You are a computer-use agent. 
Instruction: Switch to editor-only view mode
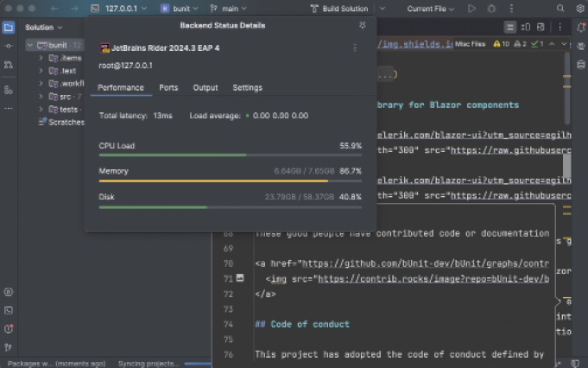pos(509,27)
